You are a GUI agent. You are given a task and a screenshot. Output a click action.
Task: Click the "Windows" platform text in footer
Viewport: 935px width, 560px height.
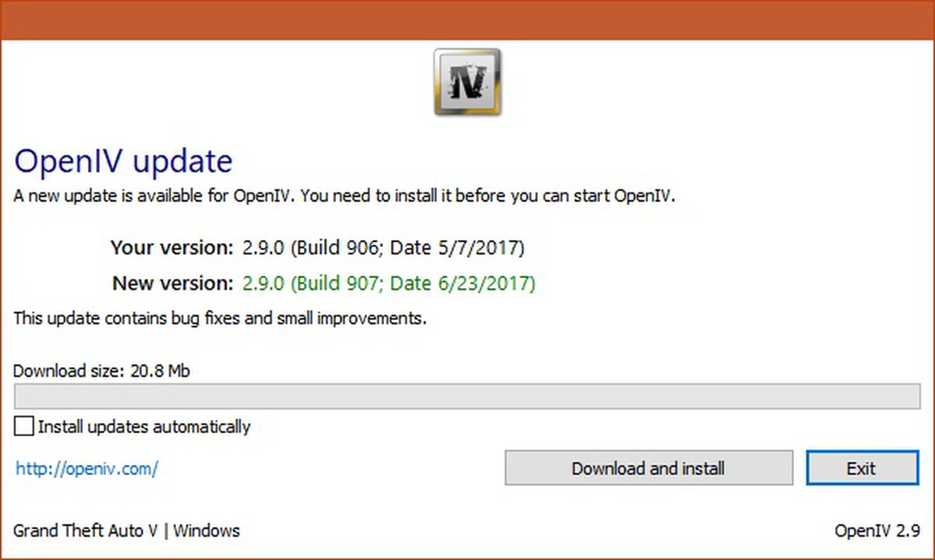(206, 531)
